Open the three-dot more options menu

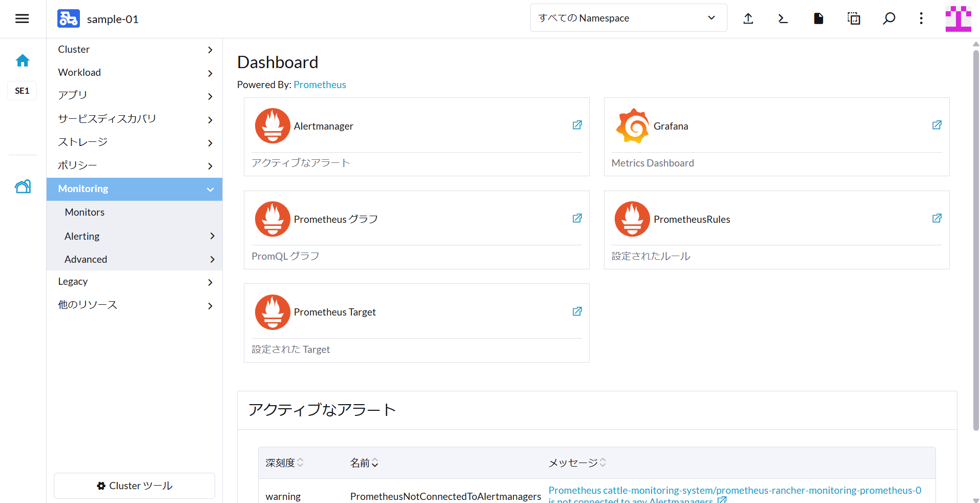(x=921, y=19)
